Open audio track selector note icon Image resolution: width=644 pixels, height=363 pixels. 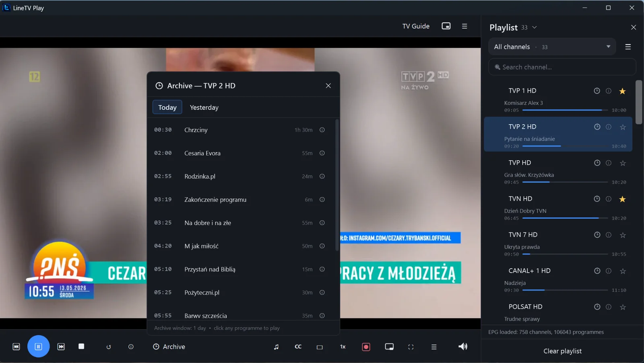[276, 347]
